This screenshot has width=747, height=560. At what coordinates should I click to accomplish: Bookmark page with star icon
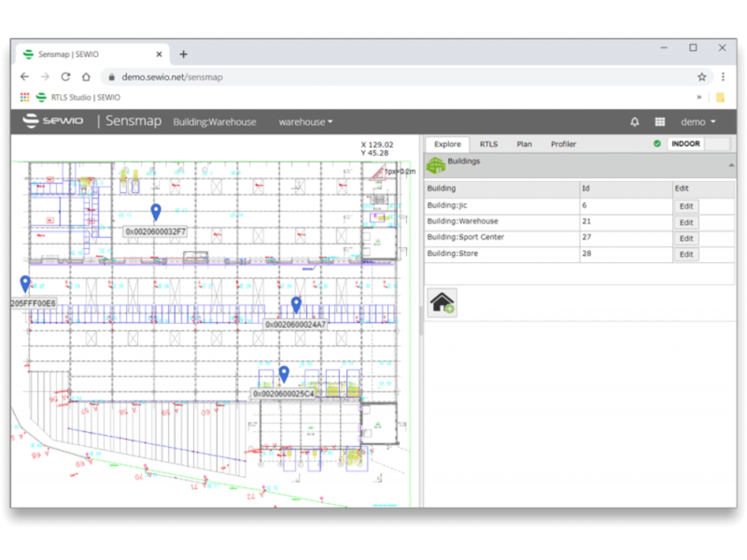coord(702,77)
